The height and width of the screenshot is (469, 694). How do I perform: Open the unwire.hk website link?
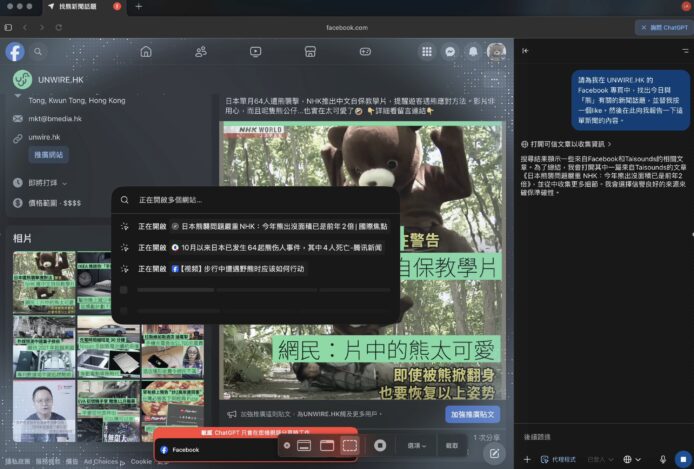pyautogui.click(x=44, y=137)
